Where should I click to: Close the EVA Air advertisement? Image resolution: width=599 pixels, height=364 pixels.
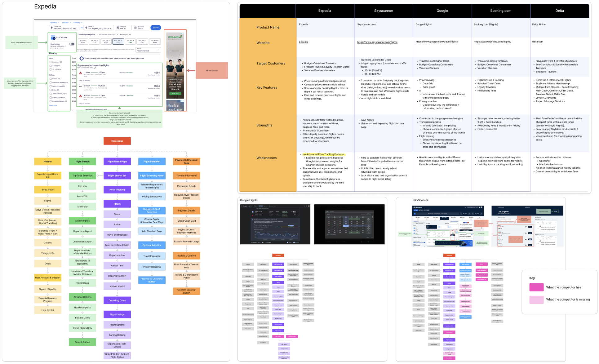tap(183, 33)
